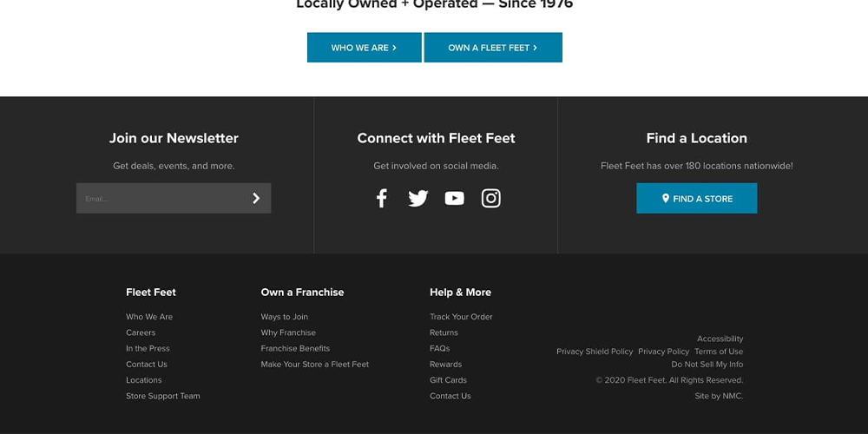Open Fleet Feet Facebook page icon
The height and width of the screenshot is (434, 868).
pyautogui.click(x=381, y=198)
